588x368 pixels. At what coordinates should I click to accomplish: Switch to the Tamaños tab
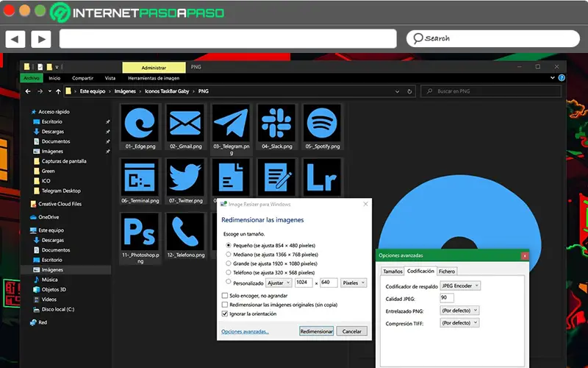392,271
